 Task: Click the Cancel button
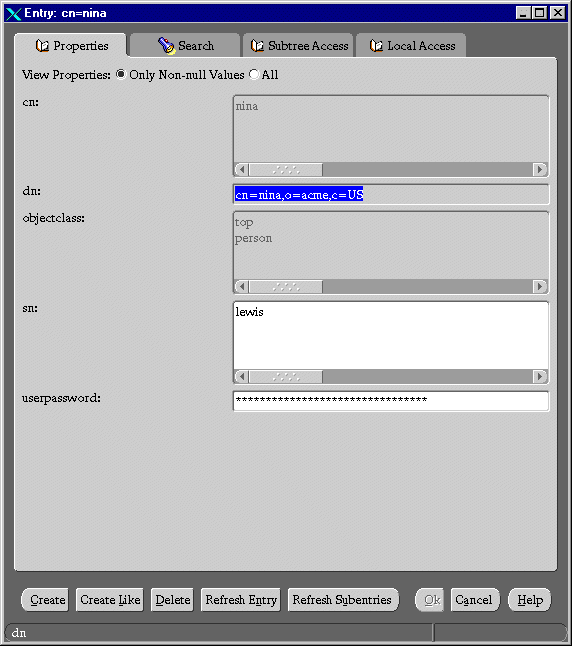pos(475,600)
